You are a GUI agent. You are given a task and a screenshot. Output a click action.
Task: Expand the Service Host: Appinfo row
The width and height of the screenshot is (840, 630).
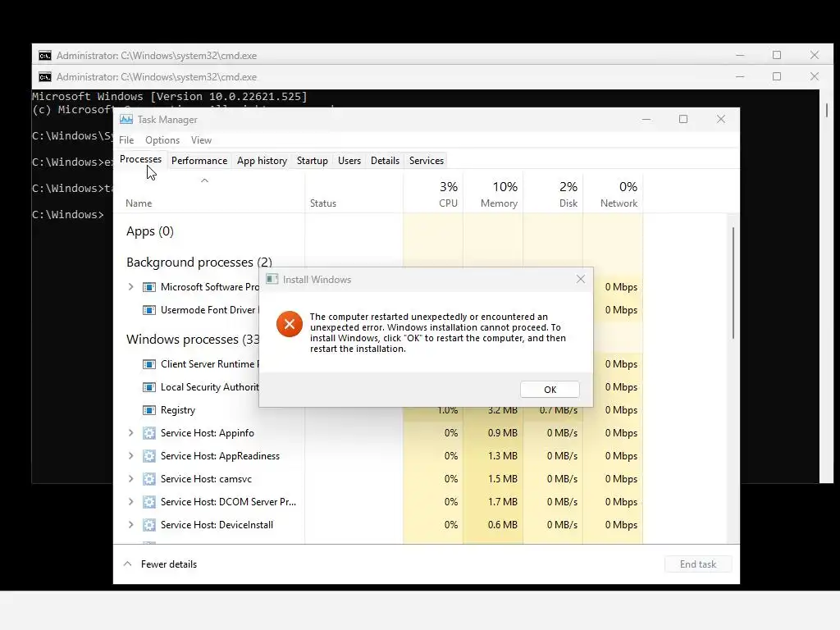[130, 433]
